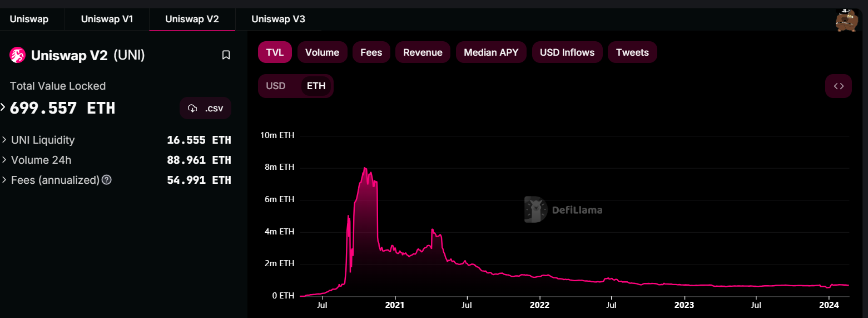
Task: Toggle the Median APY chart metric
Action: pyautogui.click(x=491, y=52)
